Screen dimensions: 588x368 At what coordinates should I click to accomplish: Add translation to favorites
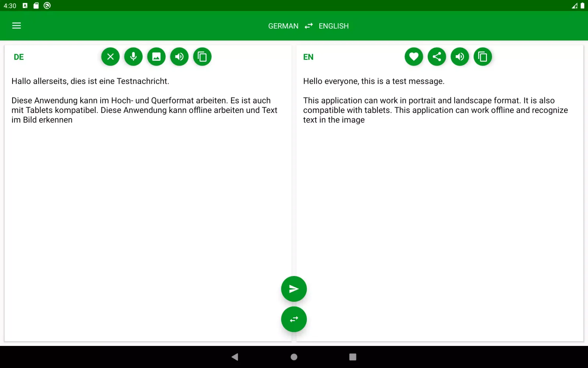tap(414, 57)
